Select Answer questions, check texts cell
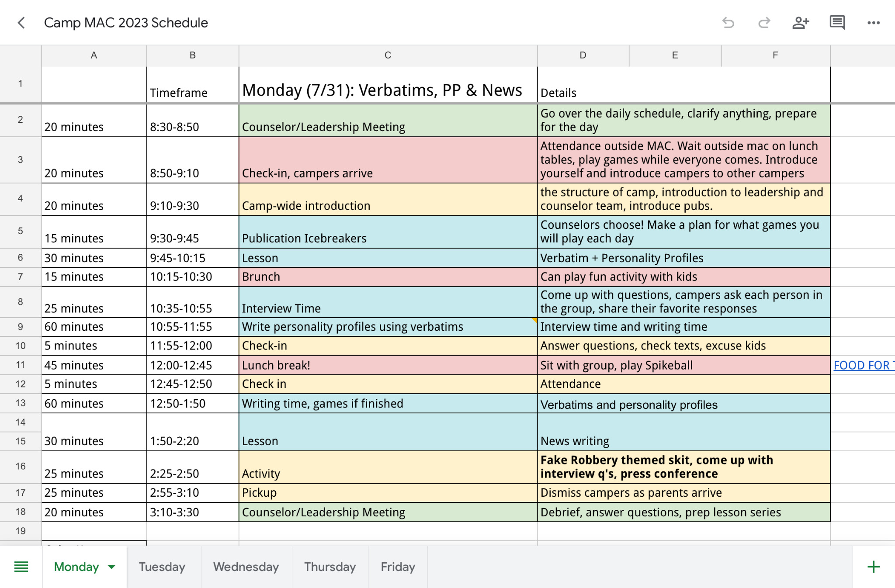 coord(684,346)
